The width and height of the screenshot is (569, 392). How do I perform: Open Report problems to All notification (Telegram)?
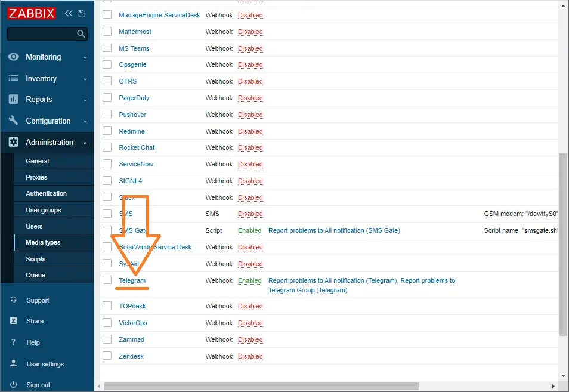332,280
